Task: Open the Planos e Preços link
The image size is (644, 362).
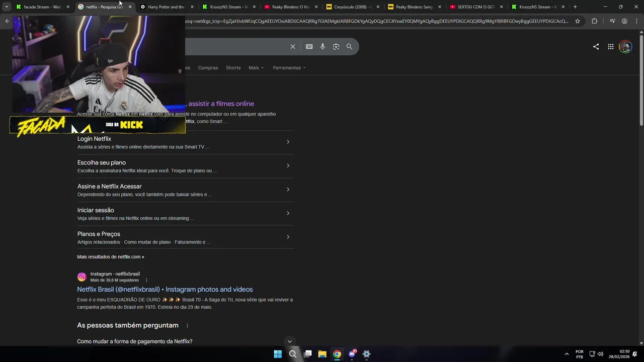Action: tap(99, 234)
